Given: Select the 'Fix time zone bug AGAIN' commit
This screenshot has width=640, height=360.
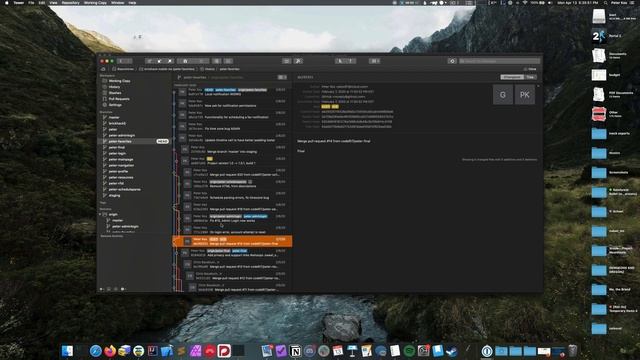Looking at the screenshot, I should coord(232,126).
